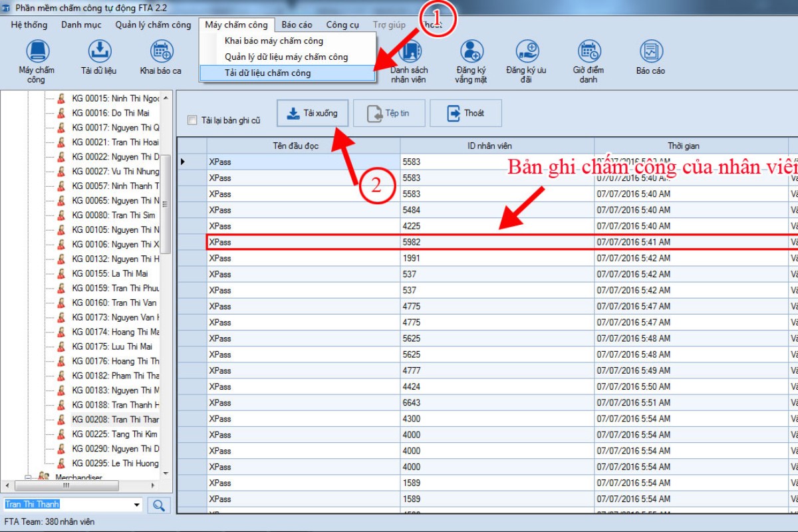Click time cell 07/07/2016 5:49 AM
This screenshot has width=798, height=532.
coord(691,370)
